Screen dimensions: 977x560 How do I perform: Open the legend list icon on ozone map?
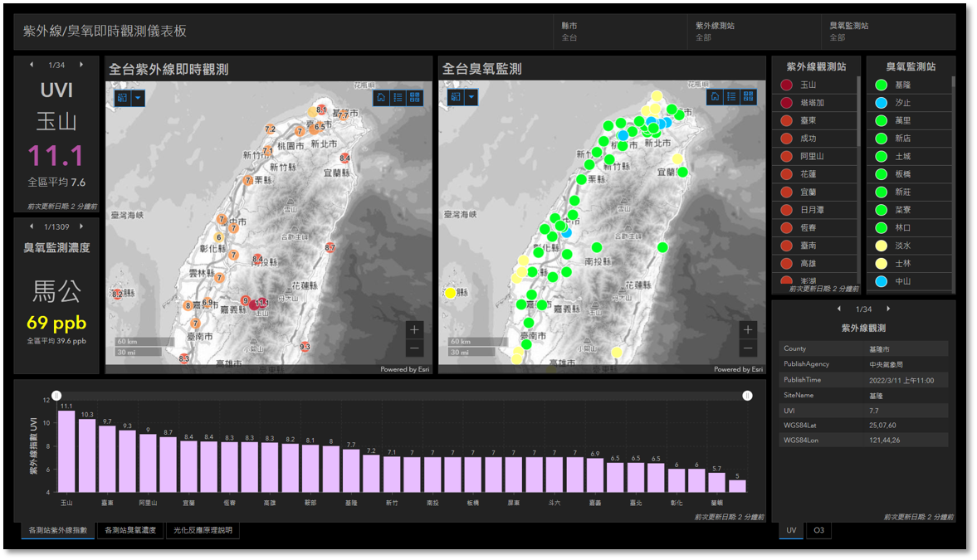click(x=731, y=98)
